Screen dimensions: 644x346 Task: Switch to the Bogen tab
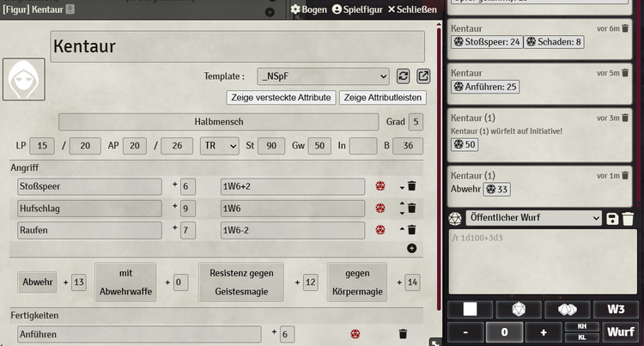click(x=308, y=9)
